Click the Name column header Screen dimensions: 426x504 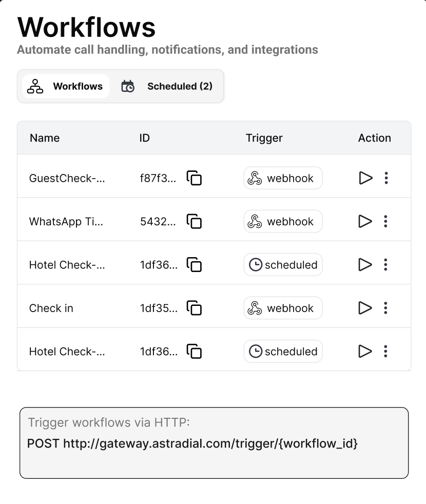click(45, 138)
